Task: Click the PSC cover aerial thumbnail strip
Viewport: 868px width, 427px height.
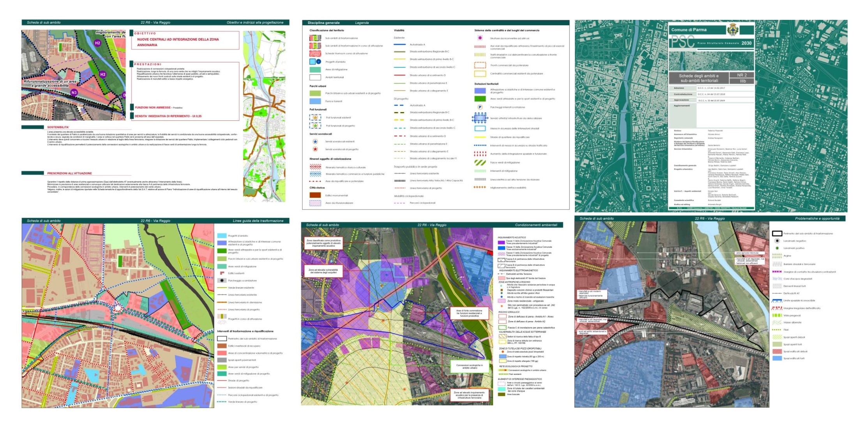Action: [711, 60]
